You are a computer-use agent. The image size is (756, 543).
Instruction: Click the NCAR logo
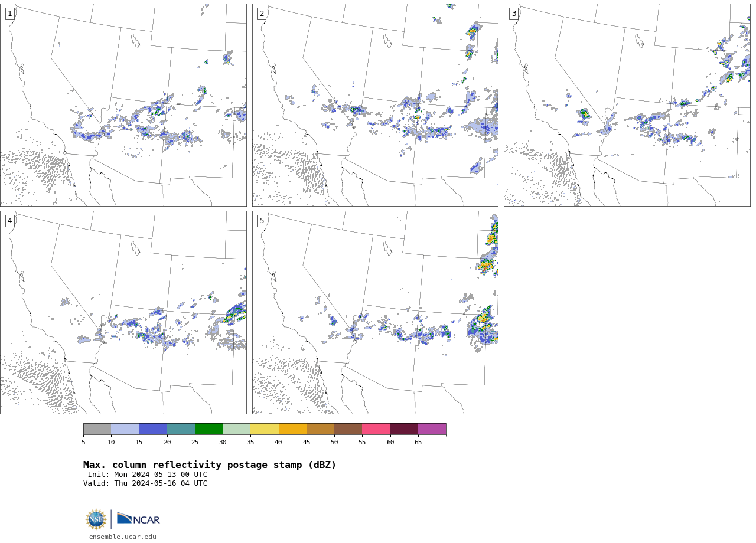tap(138, 519)
